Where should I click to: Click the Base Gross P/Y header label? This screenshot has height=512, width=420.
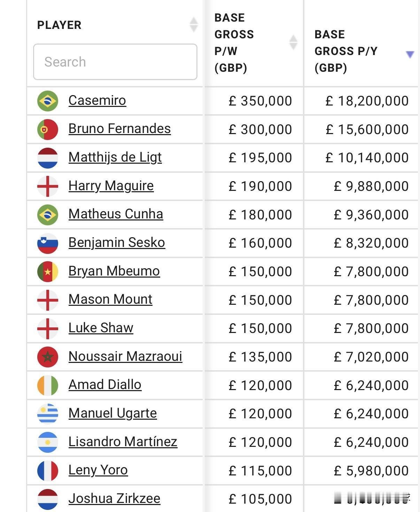pyautogui.click(x=345, y=51)
